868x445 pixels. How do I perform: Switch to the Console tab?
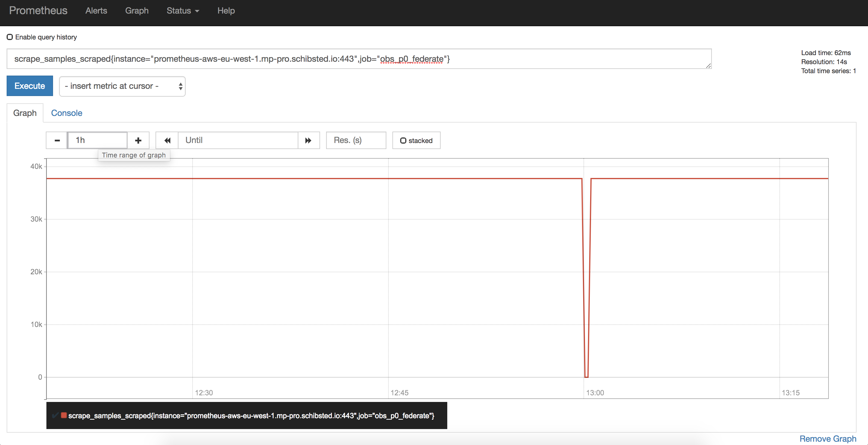(x=66, y=113)
